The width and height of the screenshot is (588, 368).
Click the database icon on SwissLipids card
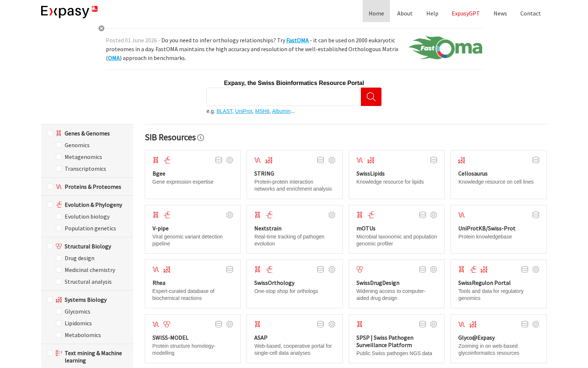click(x=434, y=160)
